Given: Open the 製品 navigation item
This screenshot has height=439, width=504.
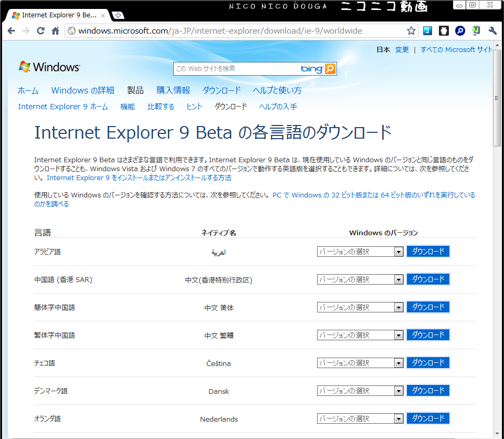Looking at the screenshot, I should (x=135, y=90).
